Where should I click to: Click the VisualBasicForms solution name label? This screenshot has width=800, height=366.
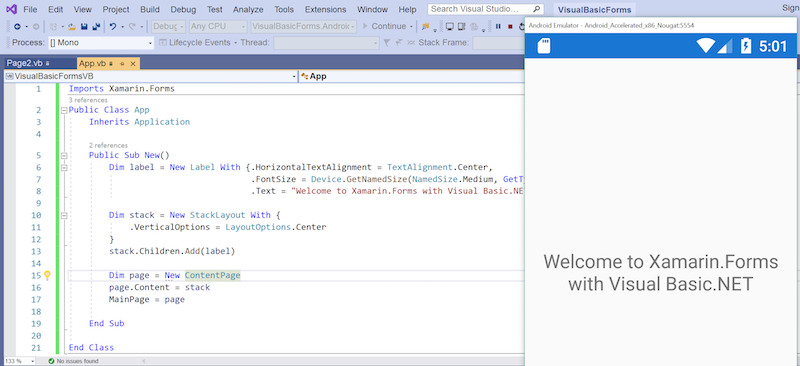pyautogui.click(x=594, y=10)
